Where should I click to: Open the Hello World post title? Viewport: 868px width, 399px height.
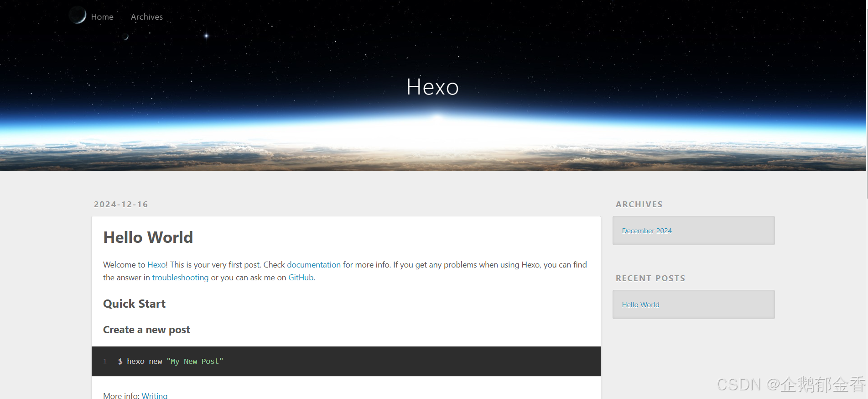click(x=148, y=237)
